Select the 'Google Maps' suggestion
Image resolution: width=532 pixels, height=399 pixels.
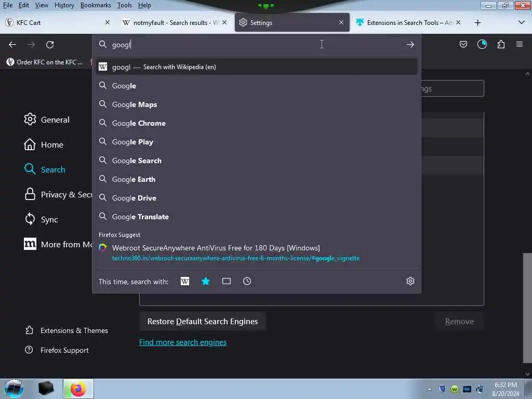(257, 104)
